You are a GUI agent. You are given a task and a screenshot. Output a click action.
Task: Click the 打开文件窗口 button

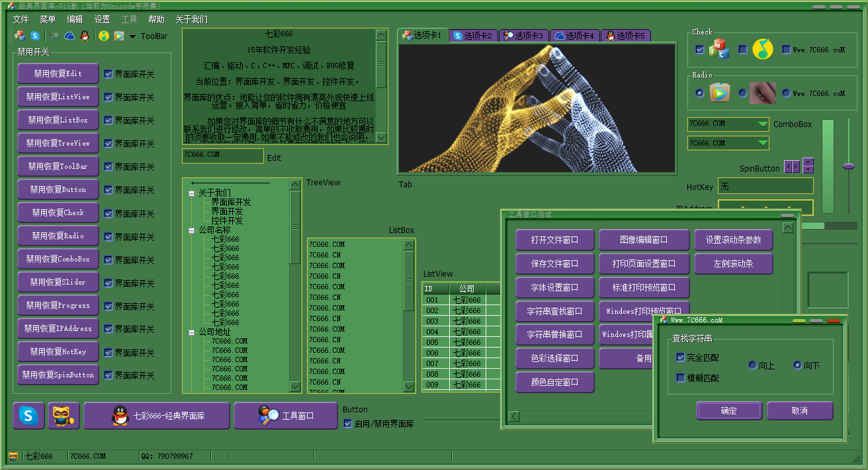(554, 240)
